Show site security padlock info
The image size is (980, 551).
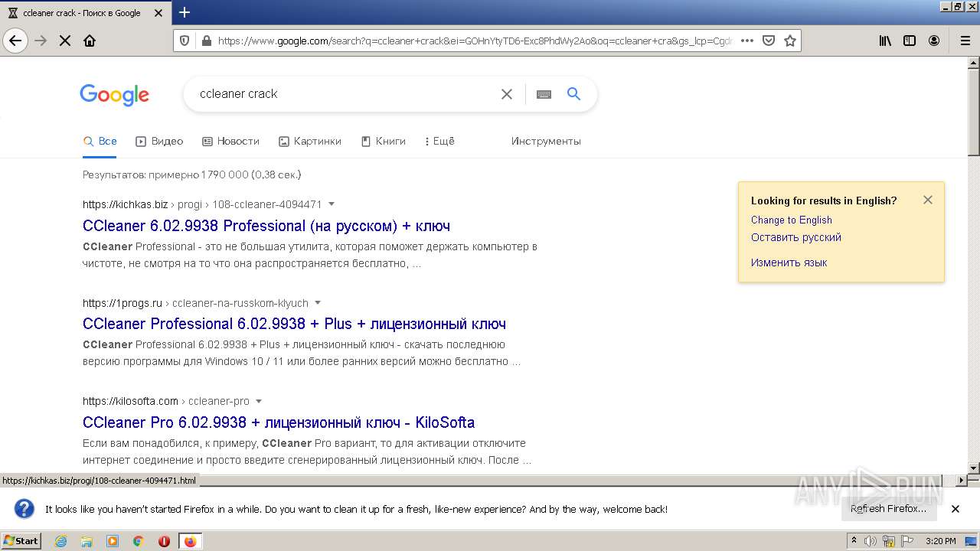click(205, 41)
